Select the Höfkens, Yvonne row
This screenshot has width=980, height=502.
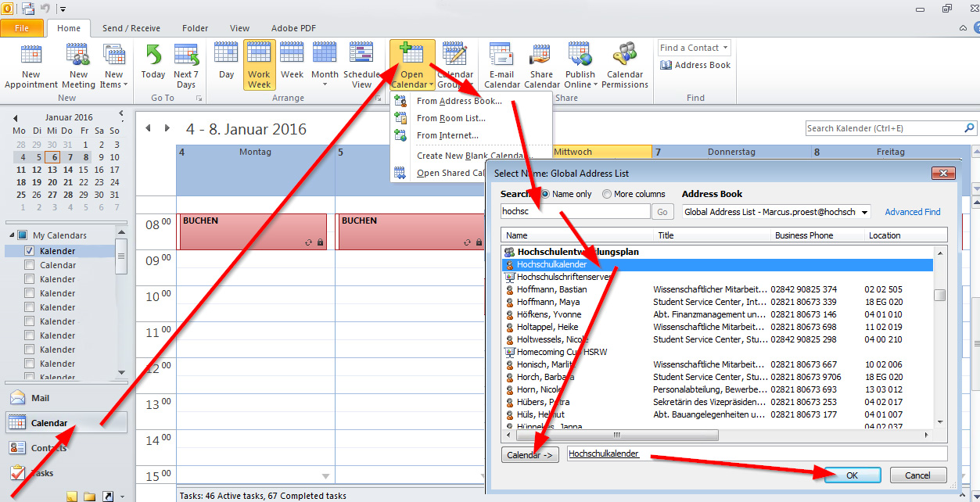tap(717, 314)
